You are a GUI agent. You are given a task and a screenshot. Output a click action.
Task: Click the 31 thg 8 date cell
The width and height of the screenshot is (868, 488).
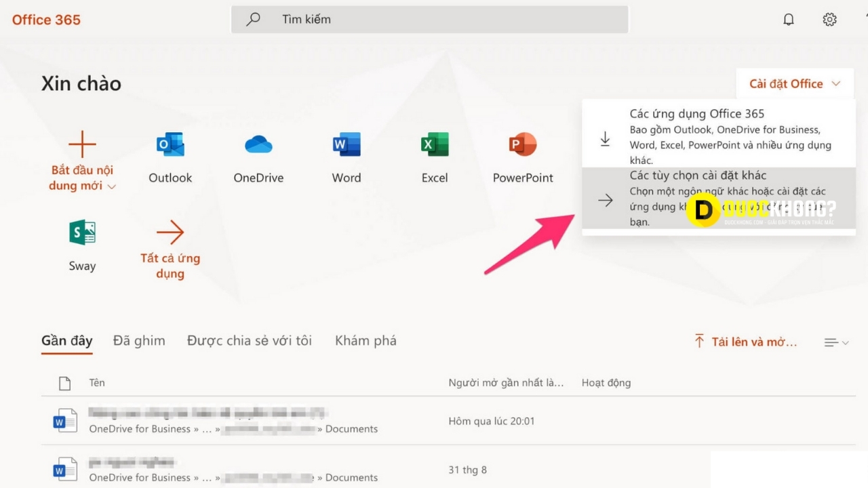tap(467, 470)
